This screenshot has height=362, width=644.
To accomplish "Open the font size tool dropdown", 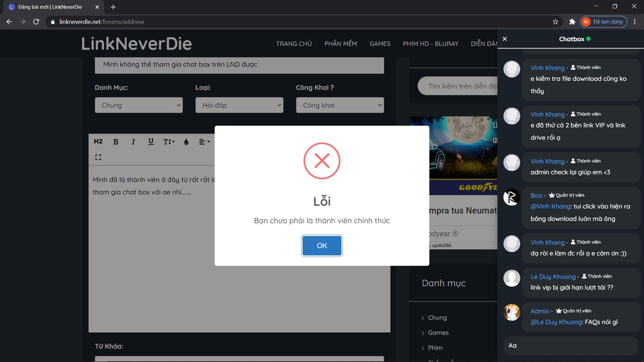I will pos(169,142).
